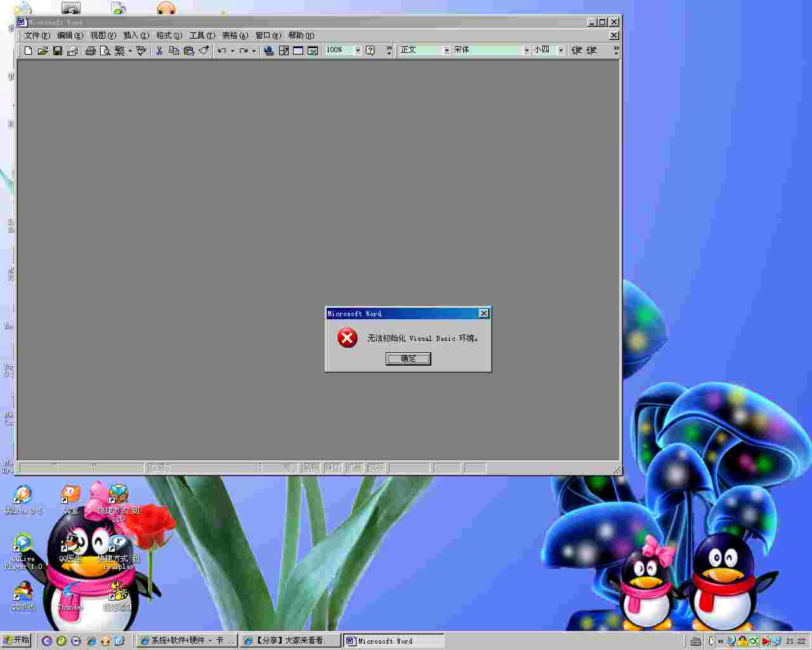Open the 帮助(H) menu
Viewport: 812px width, 650px height.
pyautogui.click(x=301, y=36)
